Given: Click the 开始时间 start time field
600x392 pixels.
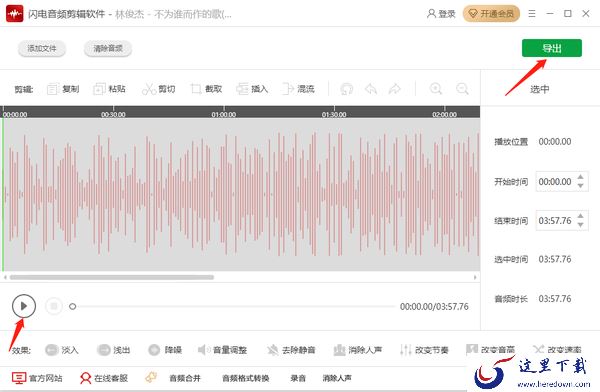Looking at the screenshot, I should (x=555, y=181).
